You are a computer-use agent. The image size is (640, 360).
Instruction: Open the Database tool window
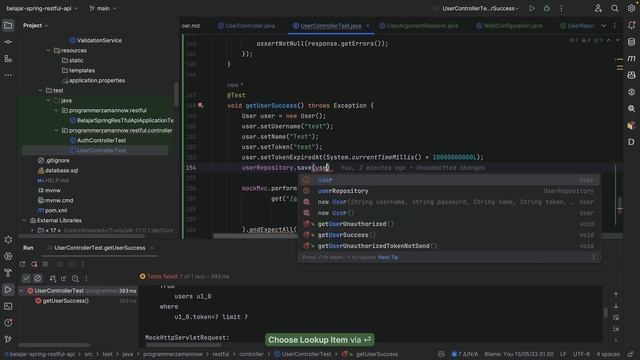point(631,42)
